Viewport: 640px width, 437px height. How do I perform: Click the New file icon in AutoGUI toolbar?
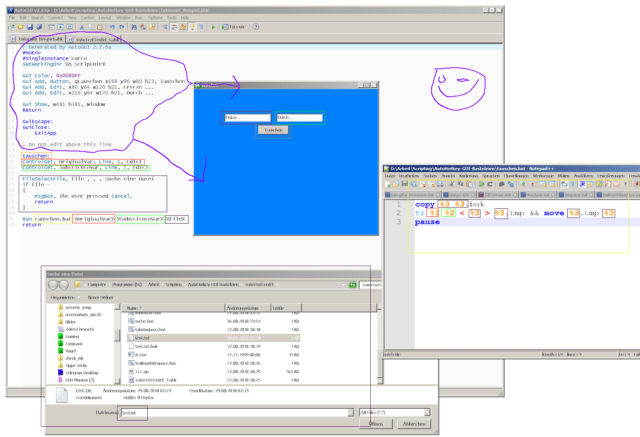(9, 27)
